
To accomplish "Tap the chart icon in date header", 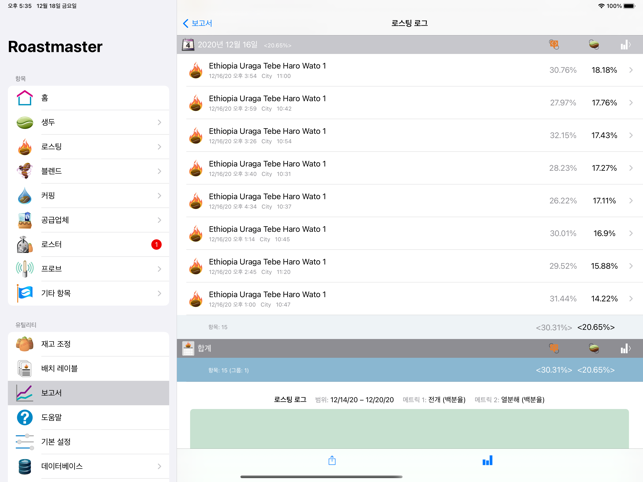I will coord(625,45).
